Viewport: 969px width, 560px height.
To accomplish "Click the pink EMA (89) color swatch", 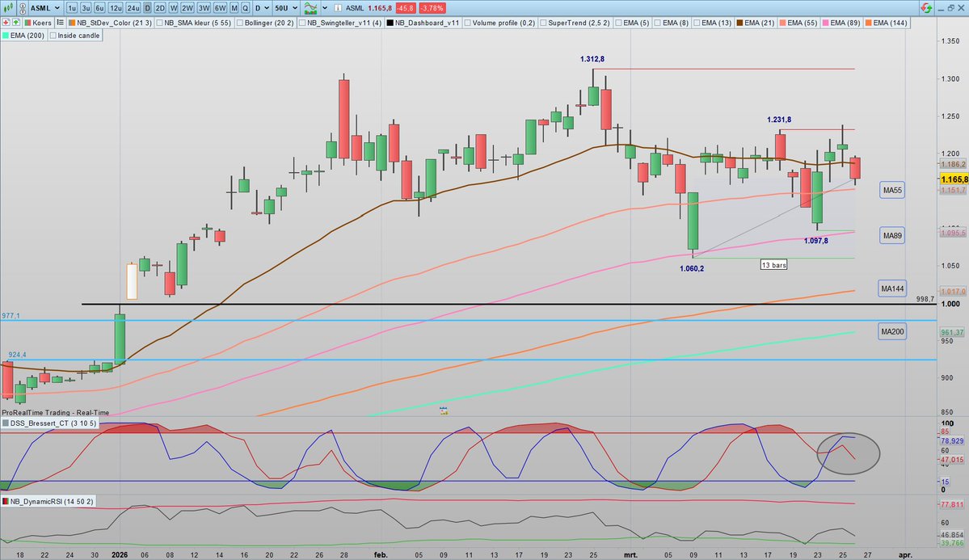I will (x=826, y=23).
